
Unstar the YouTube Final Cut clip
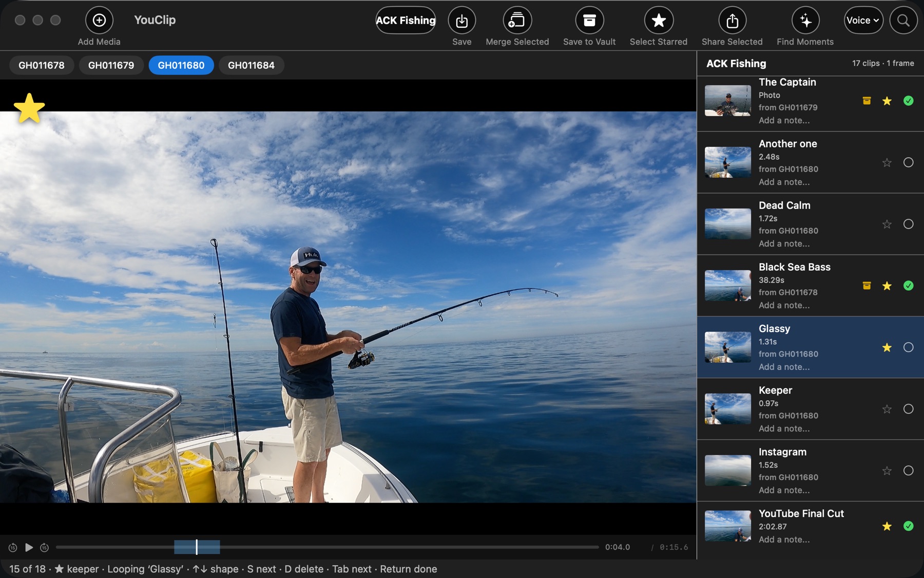[887, 526]
